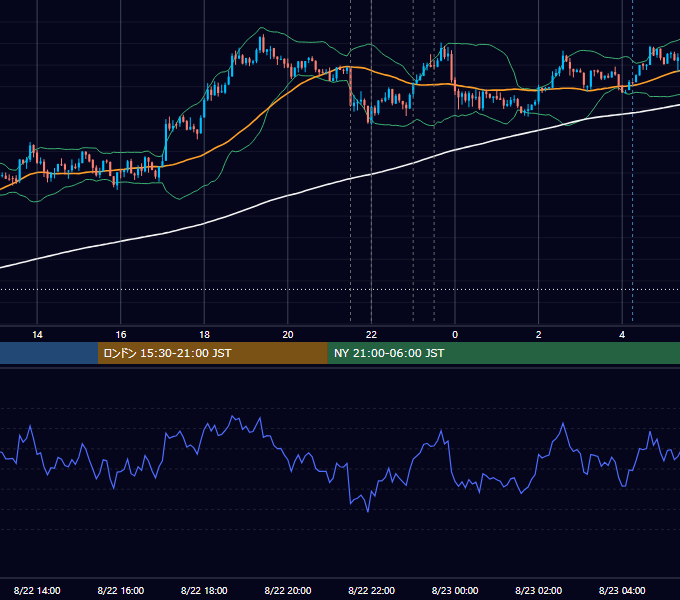Click the 8/22 14:00 date label
This screenshot has height=600, width=680.
click(37, 590)
